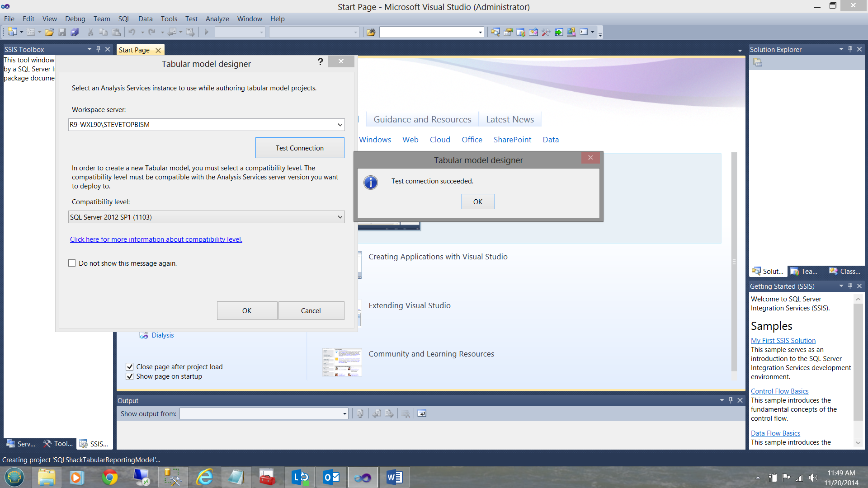Expand the Workspace server dropdown
This screenshot has width=868, height=488.
340,125
